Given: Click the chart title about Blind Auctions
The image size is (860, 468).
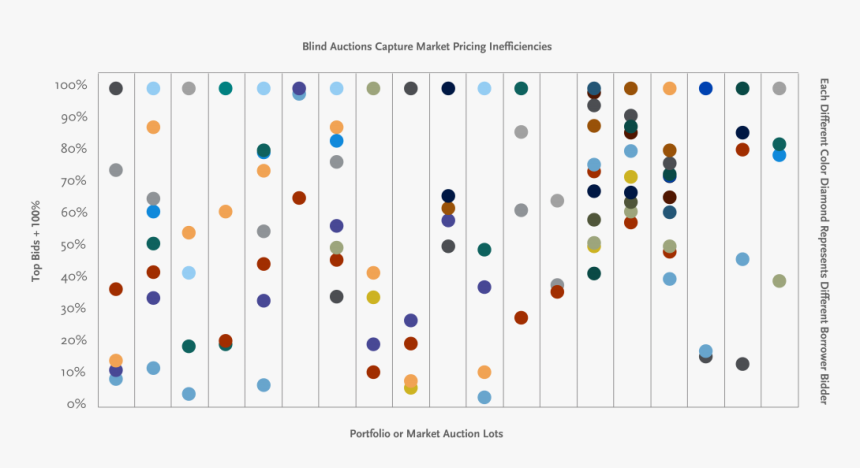Looking at the screenshot, I should [427, 47].
